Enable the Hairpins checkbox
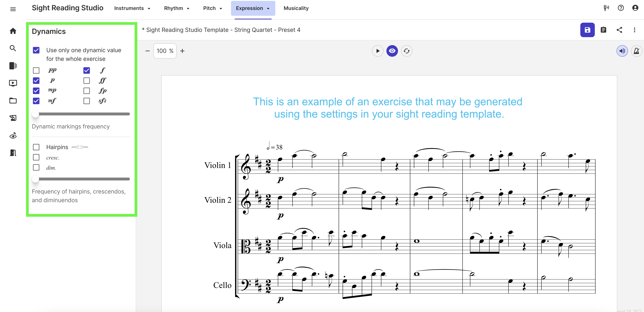Image resolution: width=644 pixels, height=312 pixels. pos(36,147)
